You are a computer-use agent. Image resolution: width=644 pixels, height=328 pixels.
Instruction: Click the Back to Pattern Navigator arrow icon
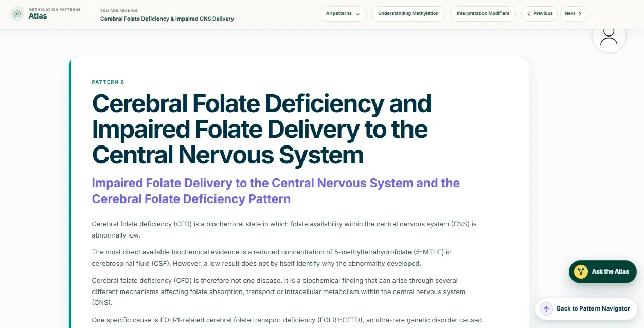tap(546, 309)
